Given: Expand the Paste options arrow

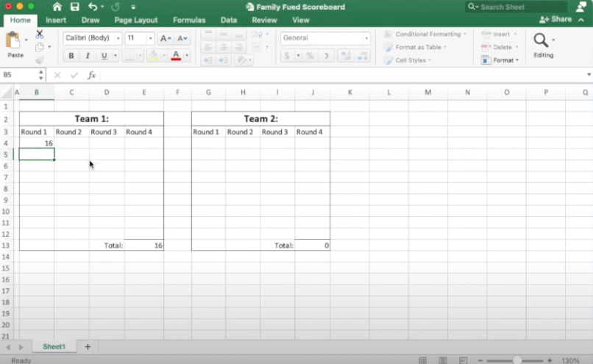Looking at the screenshot, I should [x=26, y=40].
